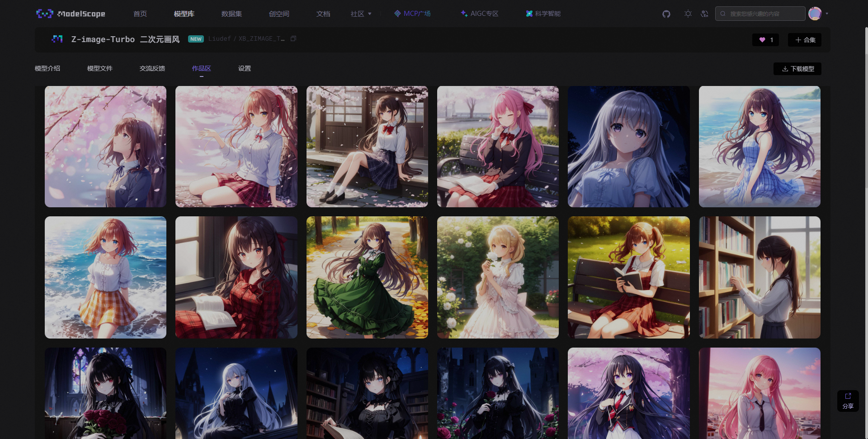Open the cherry-blossom girl looking up thumbnail
This screenshot has height=439, width=868.
click(105, 147)
